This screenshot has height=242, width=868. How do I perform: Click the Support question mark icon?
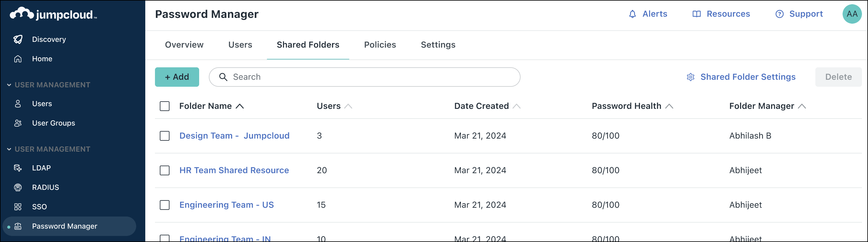[x=779, y=14]
